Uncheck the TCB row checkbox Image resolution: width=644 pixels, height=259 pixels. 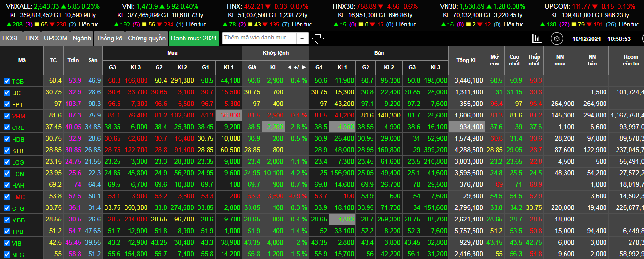(7, 81)
